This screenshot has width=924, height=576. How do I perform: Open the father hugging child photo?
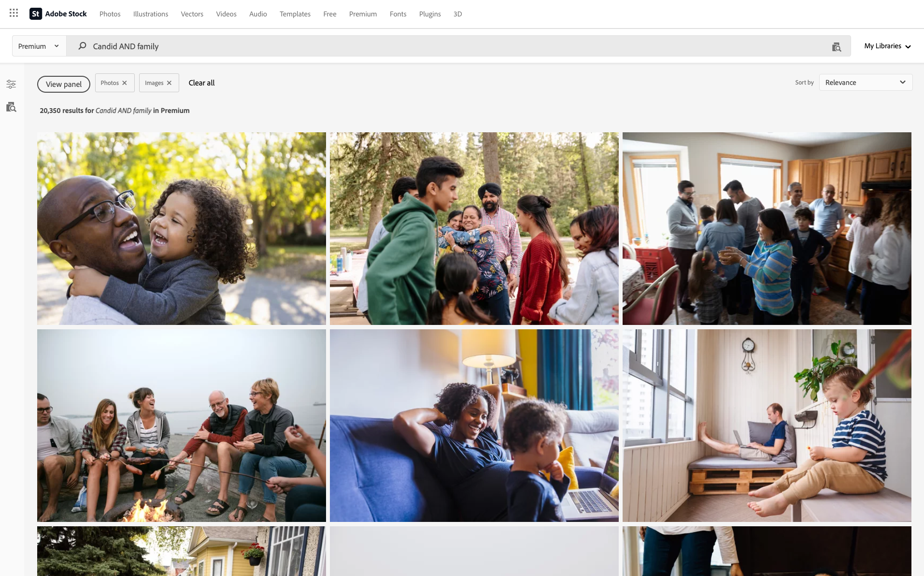[182, 228]
